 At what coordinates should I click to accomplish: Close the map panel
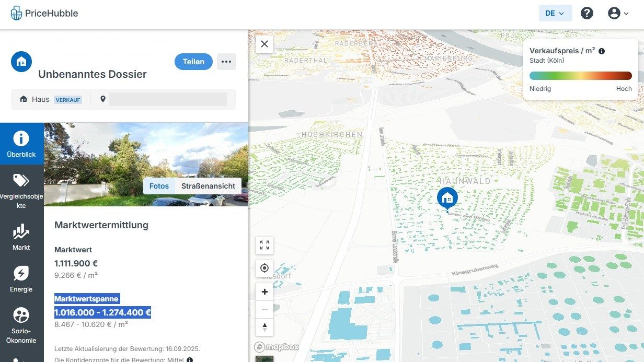point(264,44)
